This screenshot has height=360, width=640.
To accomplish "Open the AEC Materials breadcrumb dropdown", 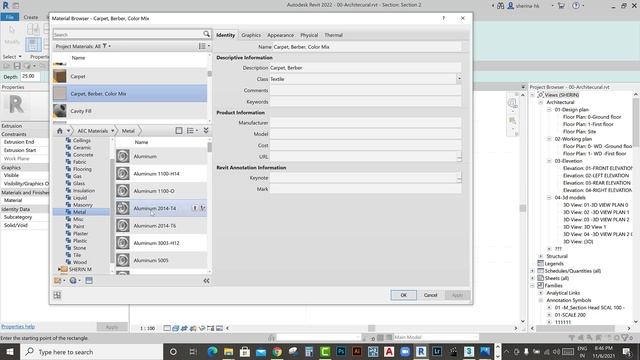I will pyautogui.click(x=113, y=131).
